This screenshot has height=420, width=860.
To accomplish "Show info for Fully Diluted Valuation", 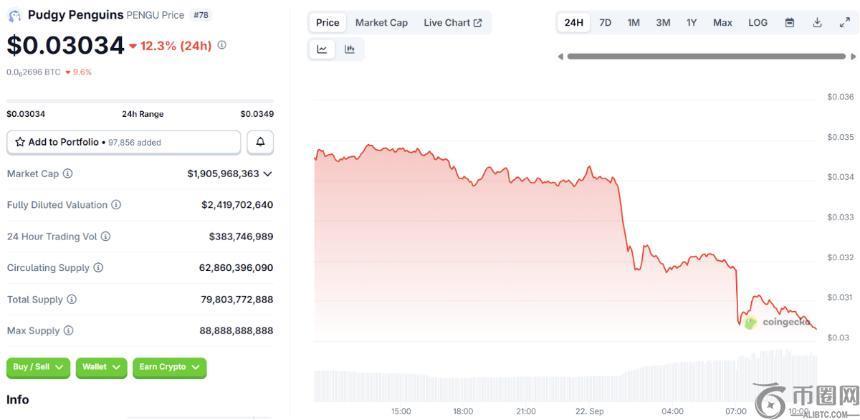I will click(116, 205).
